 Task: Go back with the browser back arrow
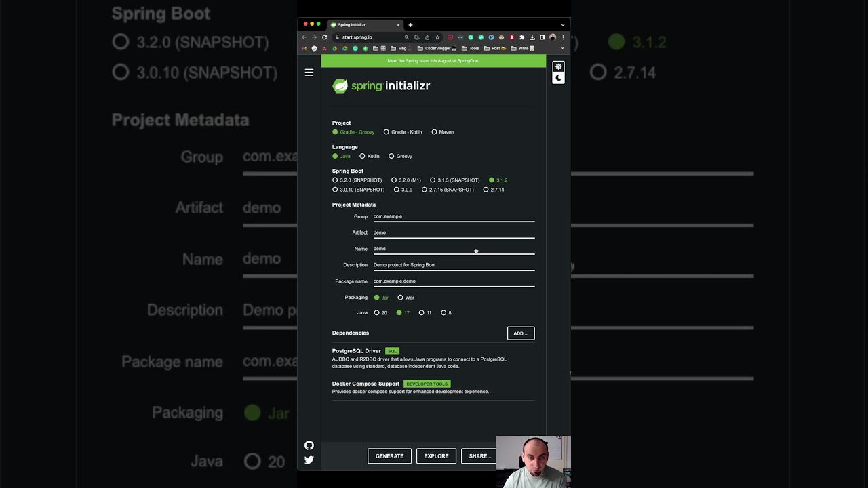(304, 37)
